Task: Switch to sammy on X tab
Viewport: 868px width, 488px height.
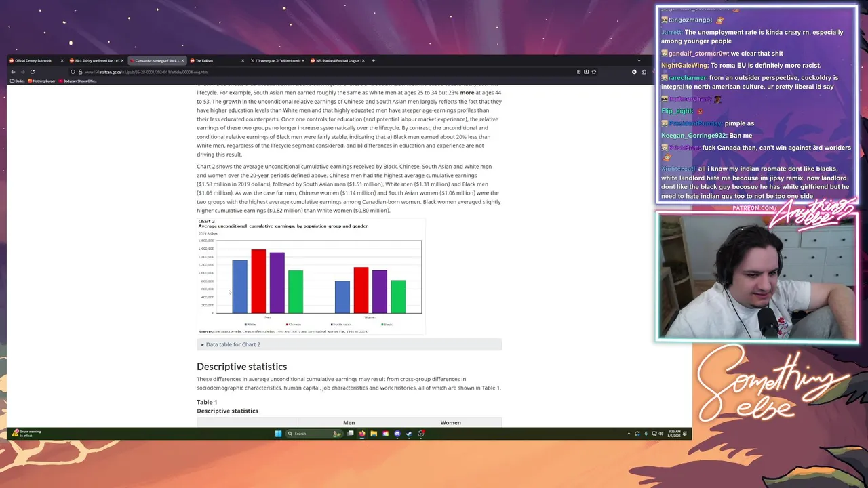Action: (278, 60)
